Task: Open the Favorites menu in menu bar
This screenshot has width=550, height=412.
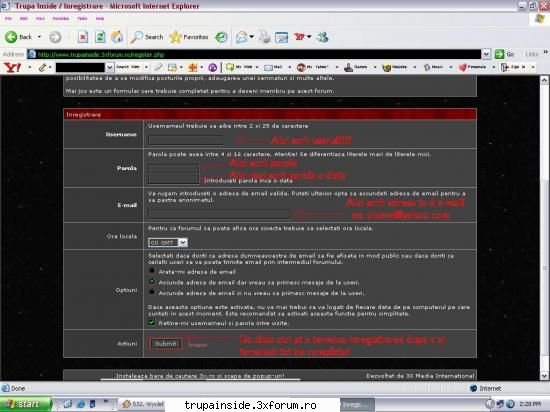Action: pos(61,19)
